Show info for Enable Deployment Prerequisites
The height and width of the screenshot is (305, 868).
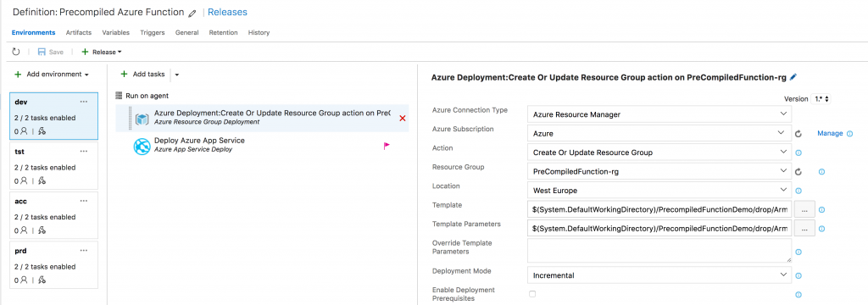[798, 295]
